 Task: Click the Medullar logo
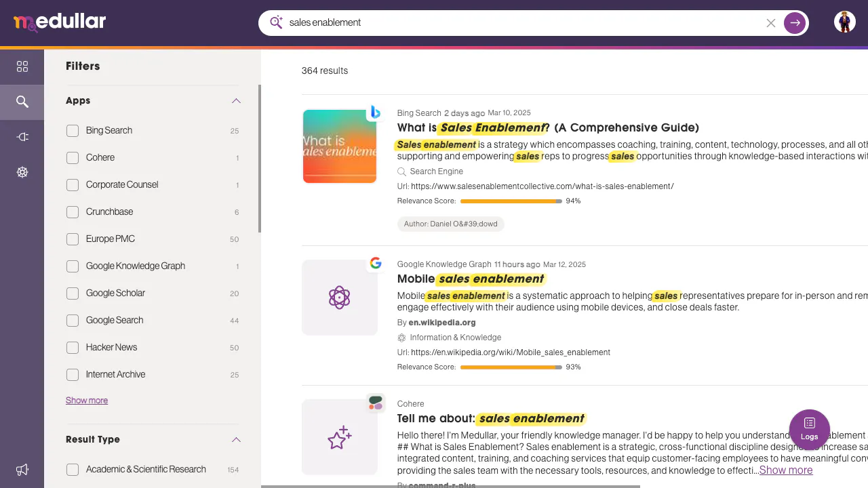(60, 22)
